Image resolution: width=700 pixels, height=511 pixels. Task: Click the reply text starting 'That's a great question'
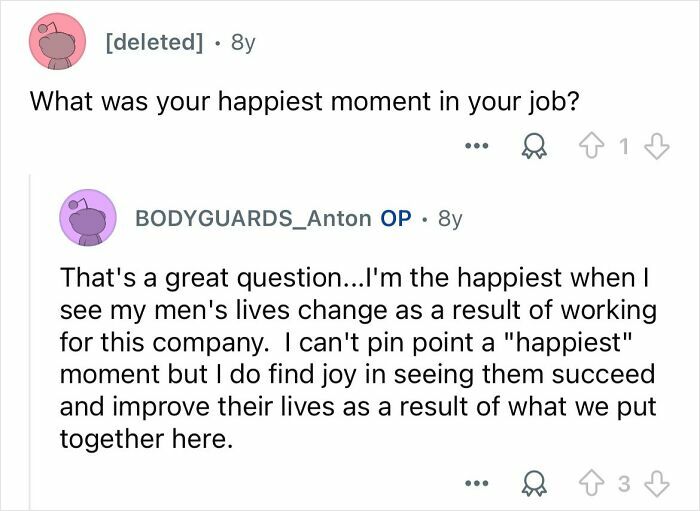tap(358, 358)
